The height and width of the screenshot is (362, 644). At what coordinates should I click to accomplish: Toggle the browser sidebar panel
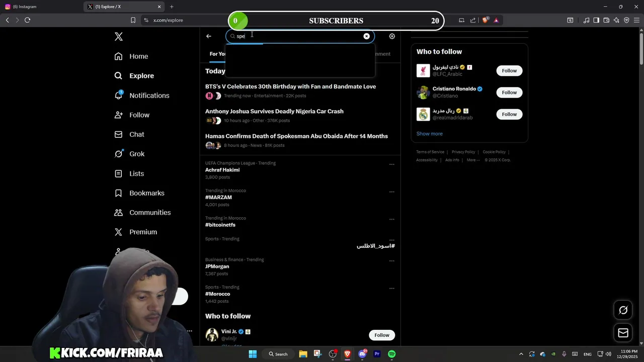(x=596, y=20)
